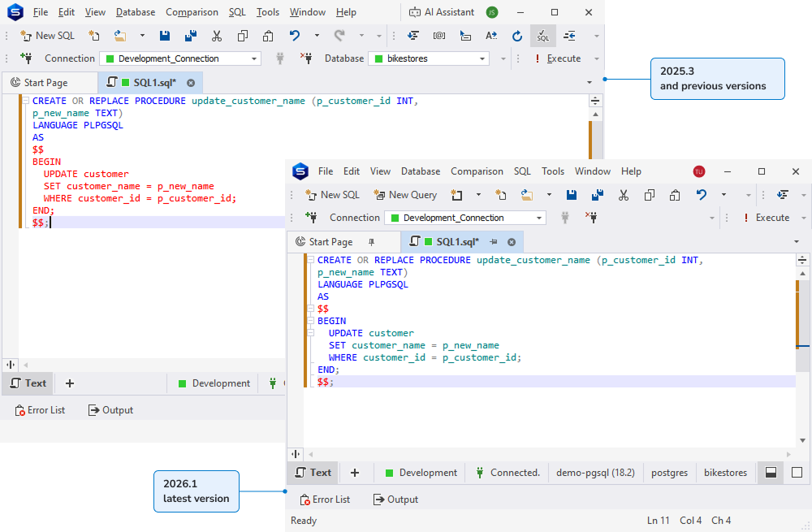Image resolution: width=812 pixels, height=532 pixels.
Task: Click JS user avatar in back window
Action: pyautogui.click(x=492, y=12)
